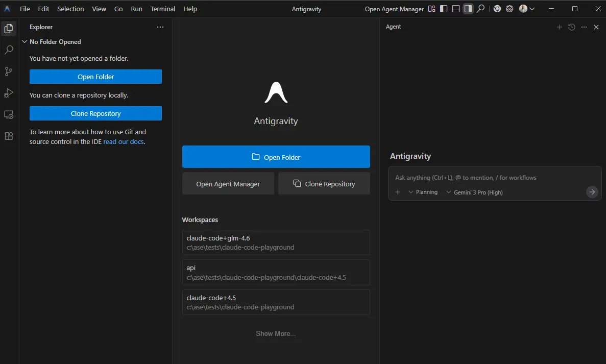Viewport: 606px width, 364px height.
Task: Open the claude-code+glm-4.6 workspace
Action: coord(276,242)
